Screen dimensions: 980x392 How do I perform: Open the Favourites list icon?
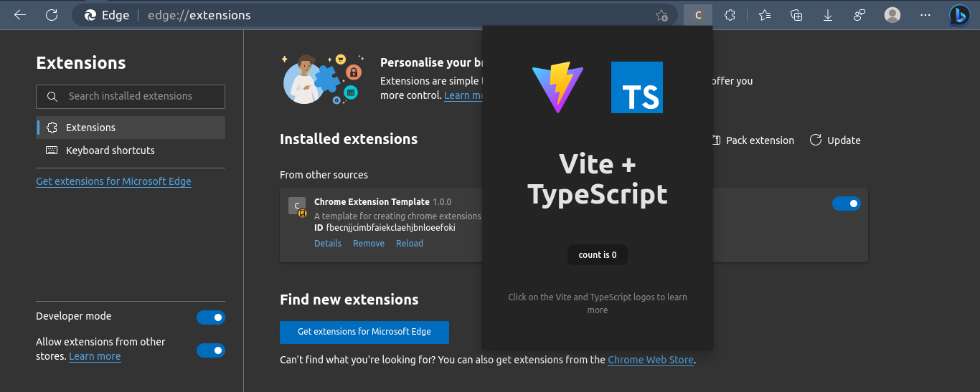pyautogui.click(x=765, y=15)
